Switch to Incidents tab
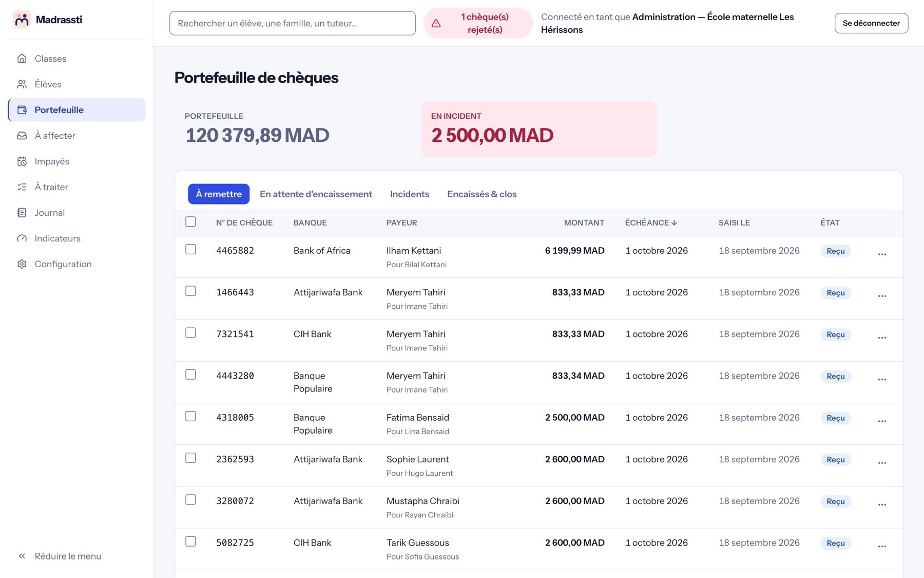924x578 pixels. (x=410, y=194)
